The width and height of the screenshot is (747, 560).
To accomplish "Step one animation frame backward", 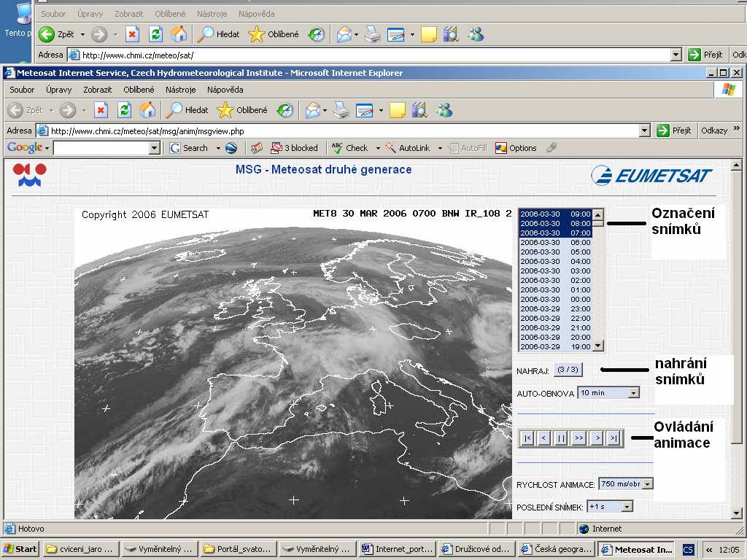I will click(x=543, y=437).
